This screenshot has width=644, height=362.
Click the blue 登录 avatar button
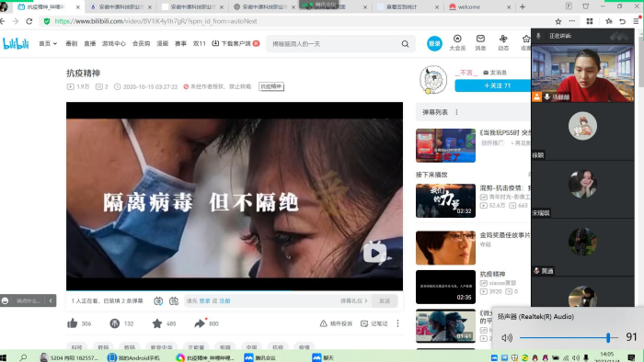pos(434,43)
